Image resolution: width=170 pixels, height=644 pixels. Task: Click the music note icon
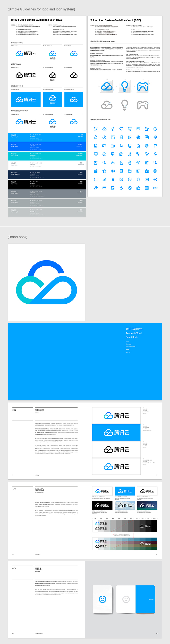130,154
